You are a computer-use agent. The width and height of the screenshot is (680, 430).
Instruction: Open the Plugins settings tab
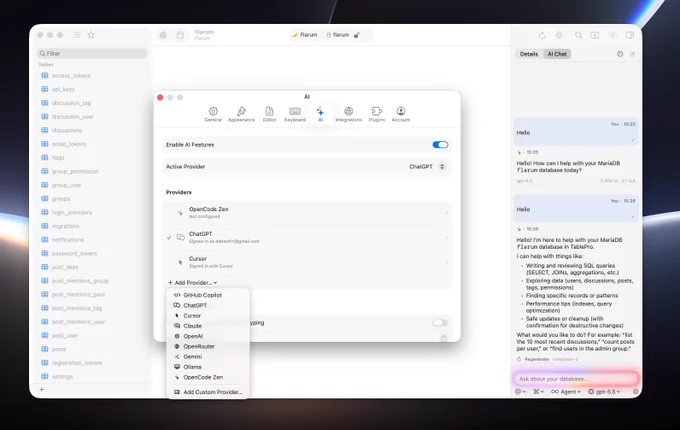pyautogui.click(x=376, y=114)
